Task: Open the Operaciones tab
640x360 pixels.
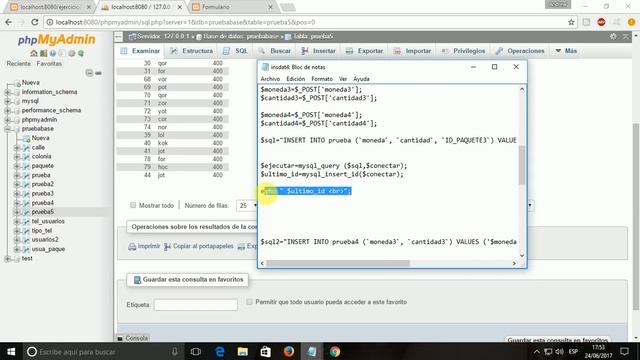Action: coord(520,51)
